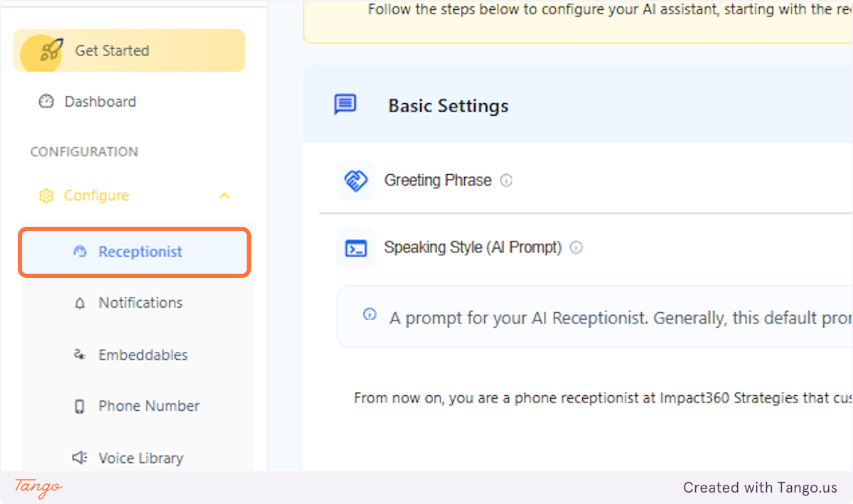The height and width of the screenshot is (504, 853).
Task: Click the Greeting Phrase info tooltip icon
Action: coord(506,181)
